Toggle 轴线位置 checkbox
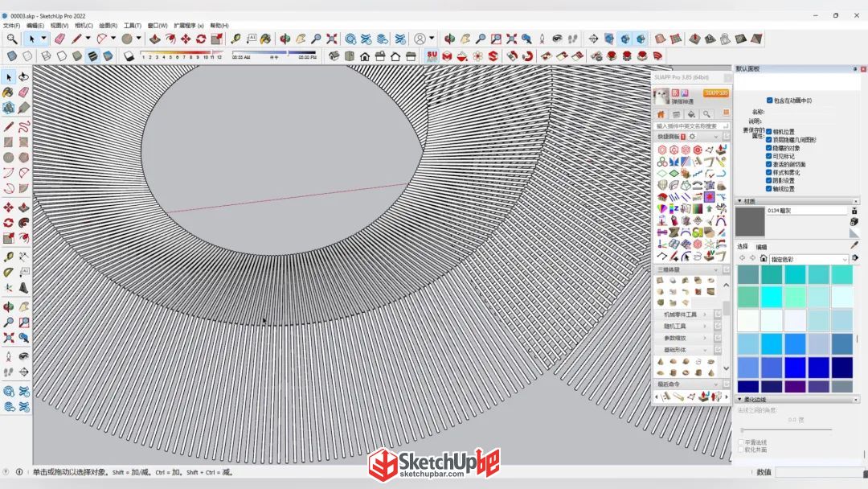 tap(769, 188)
